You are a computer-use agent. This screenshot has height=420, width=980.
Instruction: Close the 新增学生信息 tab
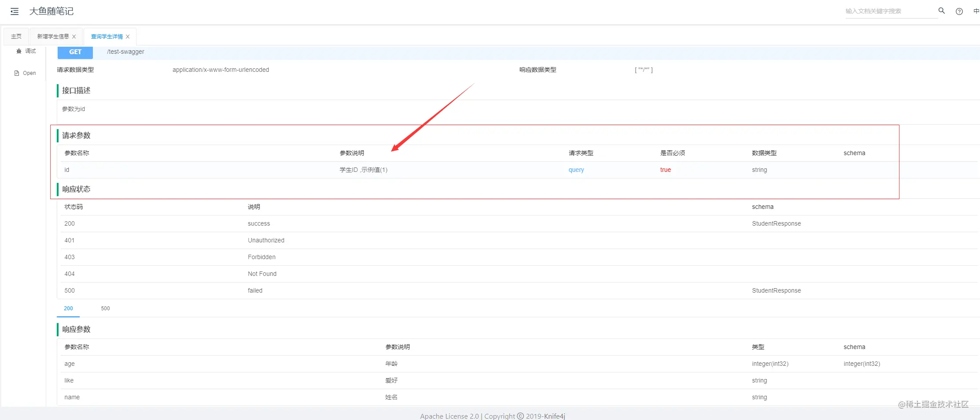pyautogui.click(x=74, y=37)
